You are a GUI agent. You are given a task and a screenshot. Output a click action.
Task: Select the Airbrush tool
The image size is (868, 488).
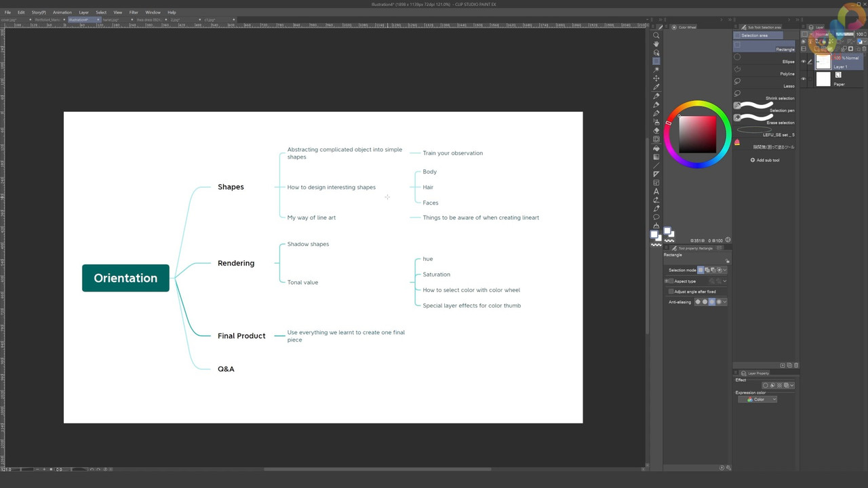pyautogui.click(x=656, y=122)
